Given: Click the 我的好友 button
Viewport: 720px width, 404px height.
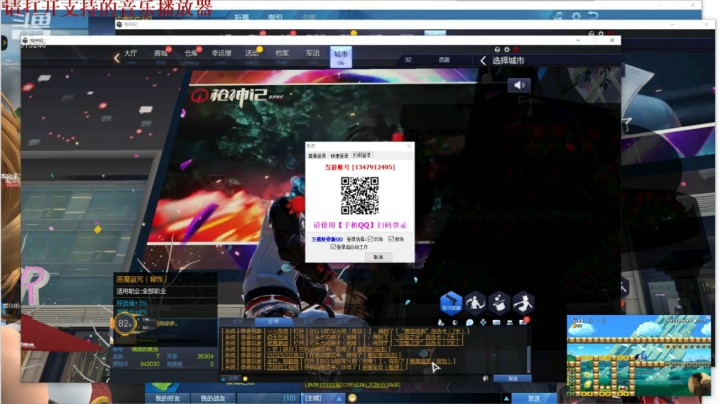Looking at the screenshot, I should pyautogui.click(x=167, y=398).
